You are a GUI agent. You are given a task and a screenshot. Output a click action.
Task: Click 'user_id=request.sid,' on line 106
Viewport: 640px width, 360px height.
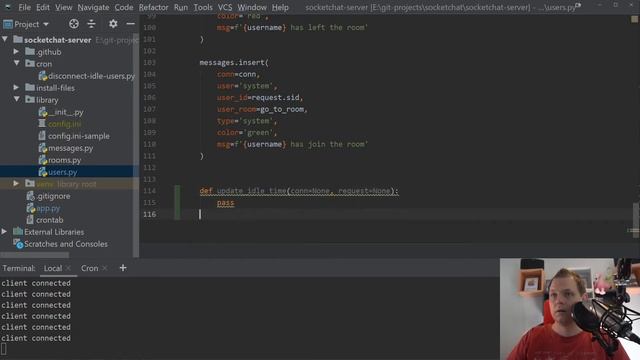260,98
